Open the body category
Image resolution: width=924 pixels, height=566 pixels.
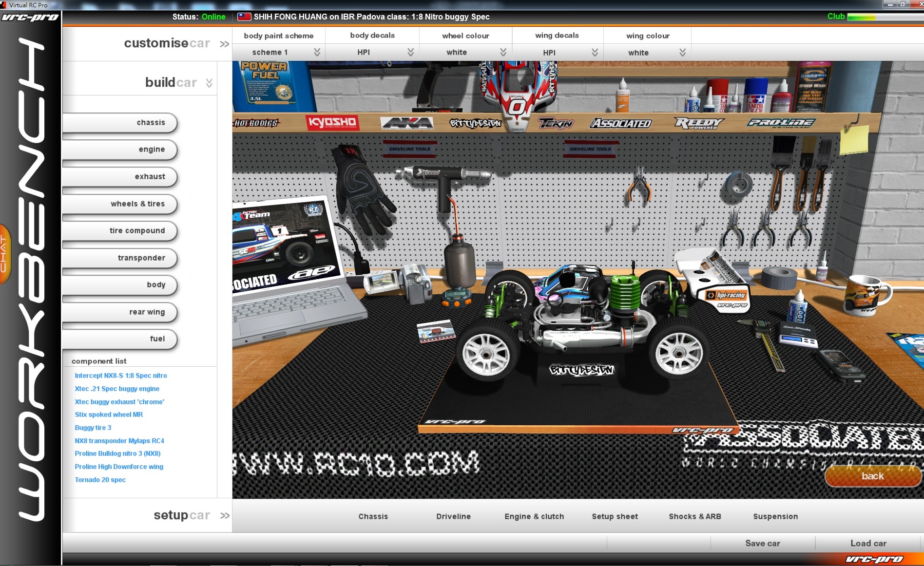(x=119, y=285)
